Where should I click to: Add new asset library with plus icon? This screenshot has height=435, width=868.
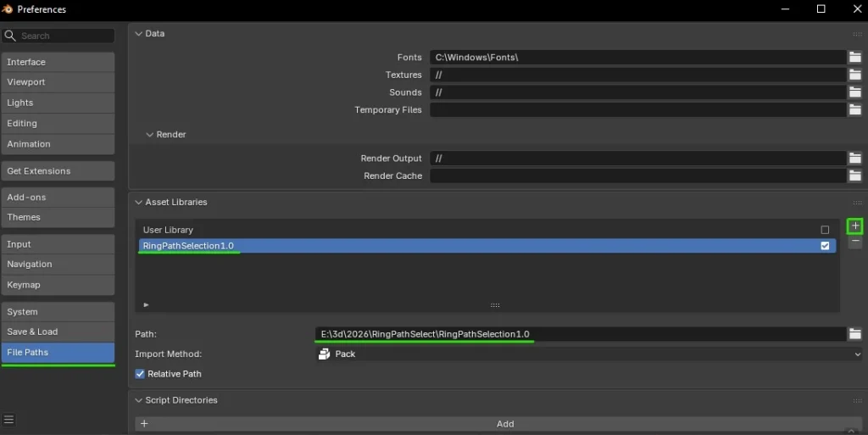click(x=855, y=226)
